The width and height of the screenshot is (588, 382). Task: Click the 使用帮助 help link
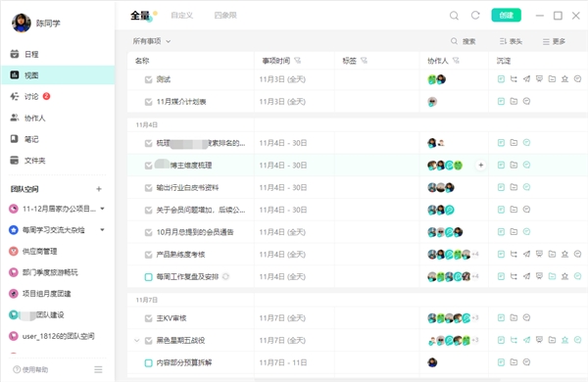[30, 369]
